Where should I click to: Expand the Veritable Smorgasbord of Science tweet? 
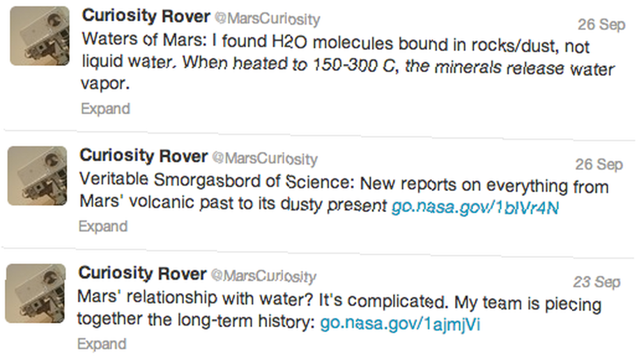tap(103, 226)
